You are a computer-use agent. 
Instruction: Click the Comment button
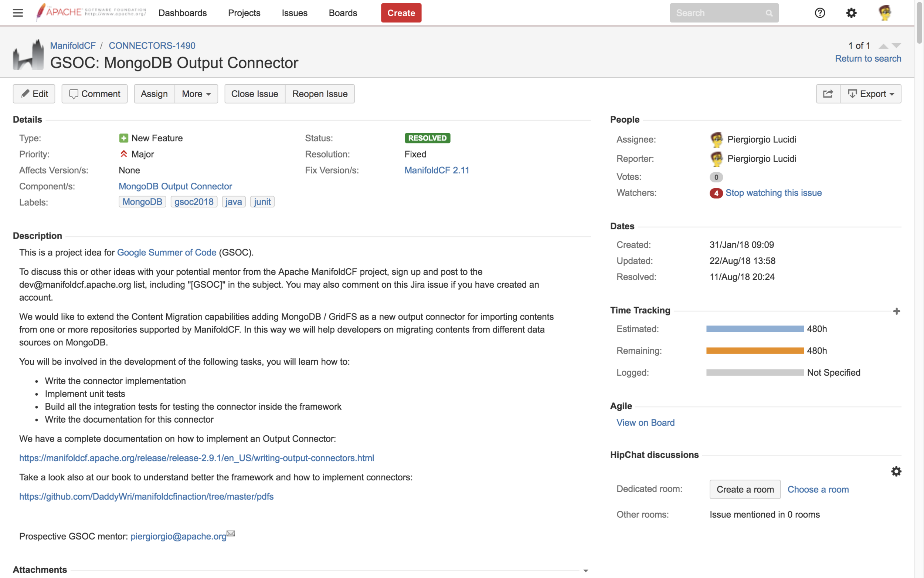click(94, 94)
